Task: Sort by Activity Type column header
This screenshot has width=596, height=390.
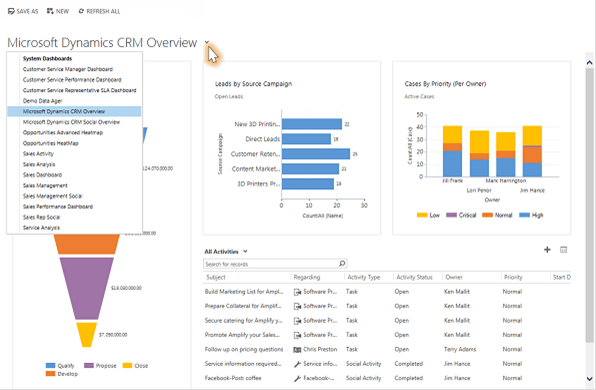Action: pos(364,277)
